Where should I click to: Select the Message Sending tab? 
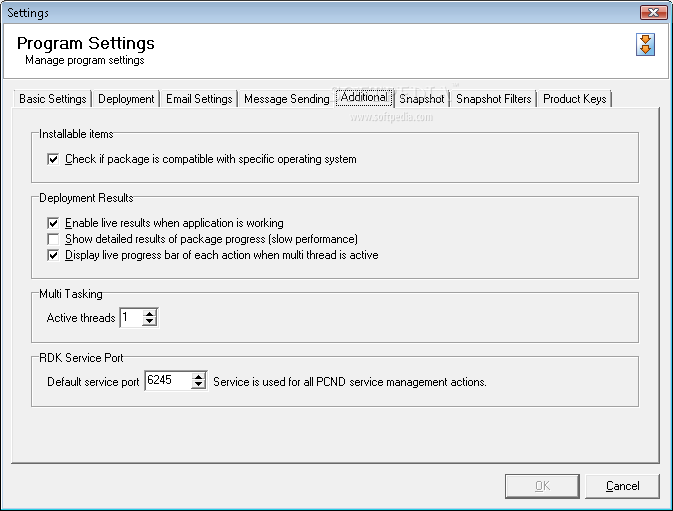coord(287,99)
